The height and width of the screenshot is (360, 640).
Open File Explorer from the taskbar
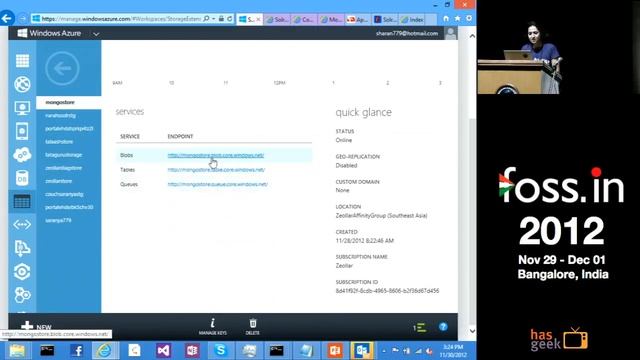pyautogui.click(x=18, y=351)
